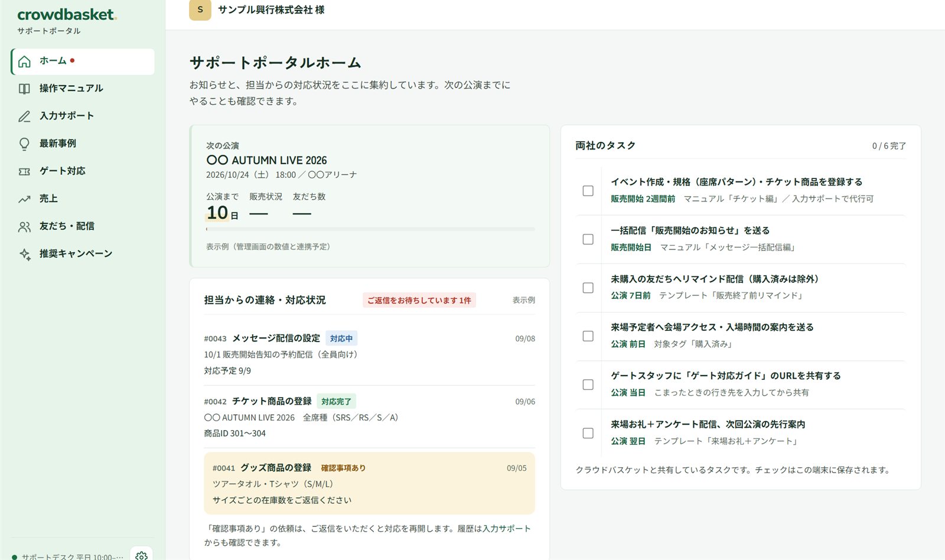
Task: Click the サンプル興行株式会社 様 account name
Action: tap(271, 10)
